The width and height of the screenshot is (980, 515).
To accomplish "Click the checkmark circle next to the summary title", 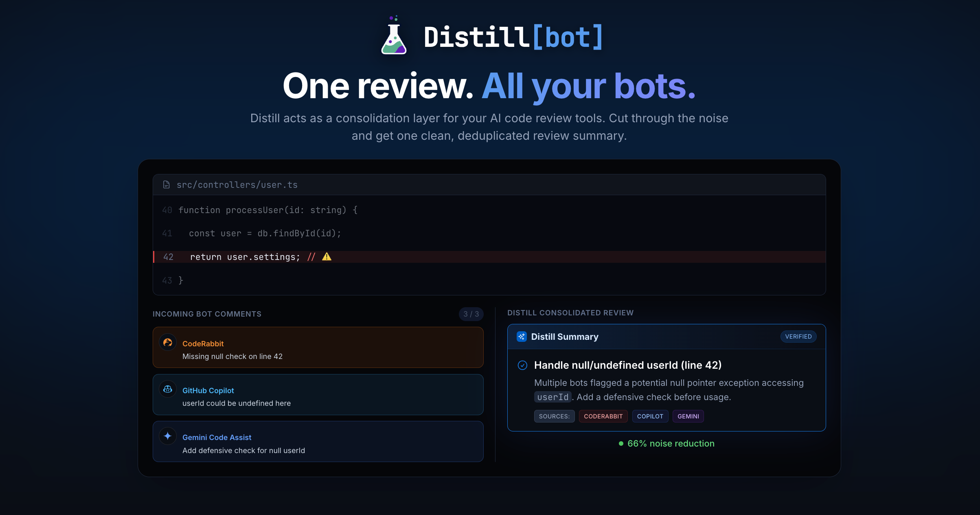I will [x=523, y=365].
